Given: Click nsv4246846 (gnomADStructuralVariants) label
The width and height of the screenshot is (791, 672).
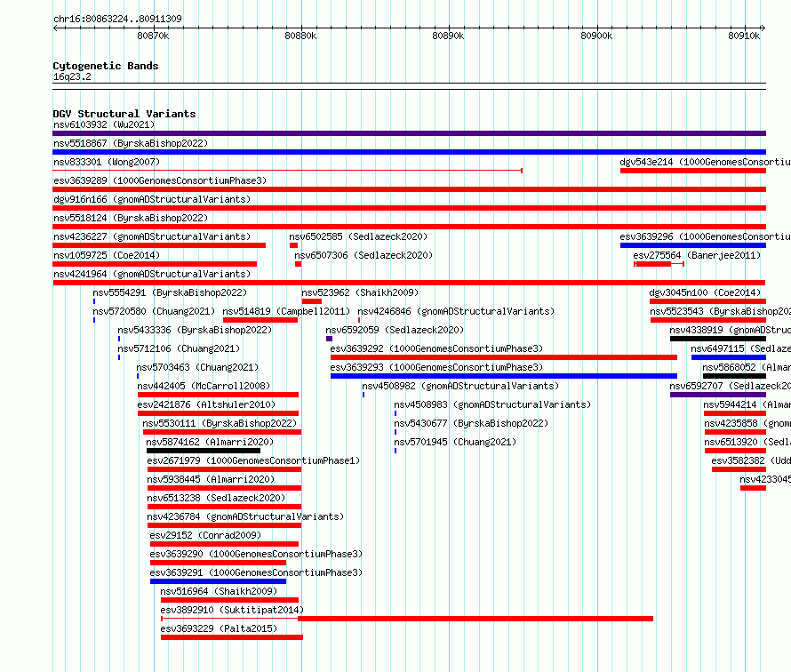Looking at the screenshot, I should point(456,311).
